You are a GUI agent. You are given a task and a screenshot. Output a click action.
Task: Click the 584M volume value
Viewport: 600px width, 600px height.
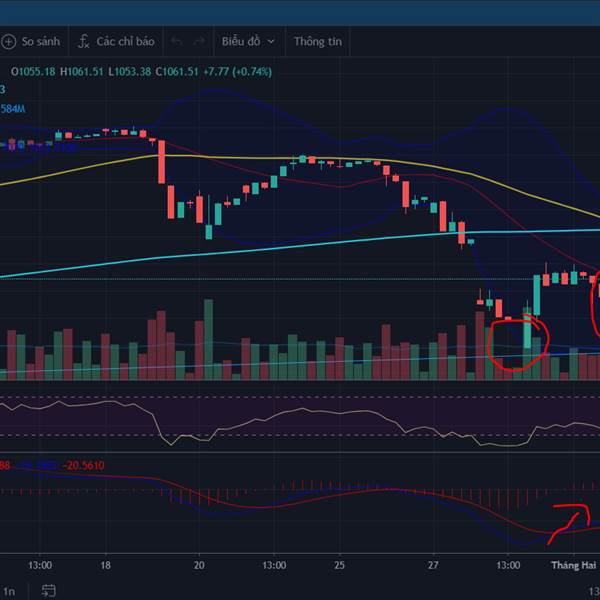(x=12, y=109)
